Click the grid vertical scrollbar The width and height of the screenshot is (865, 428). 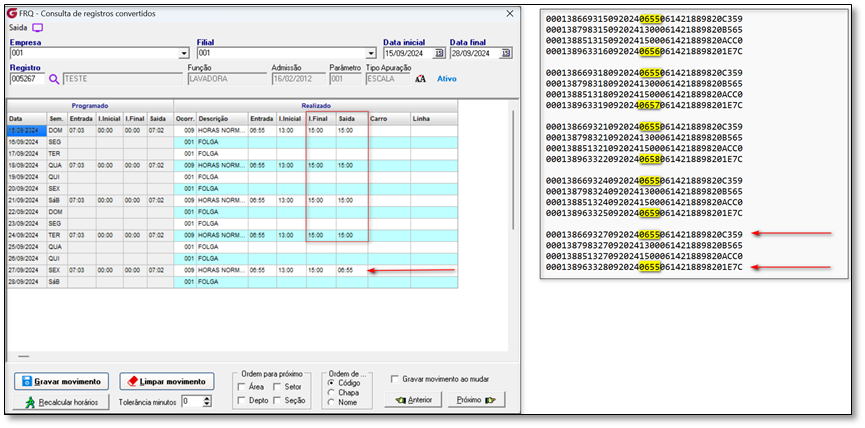coord(514,170)
